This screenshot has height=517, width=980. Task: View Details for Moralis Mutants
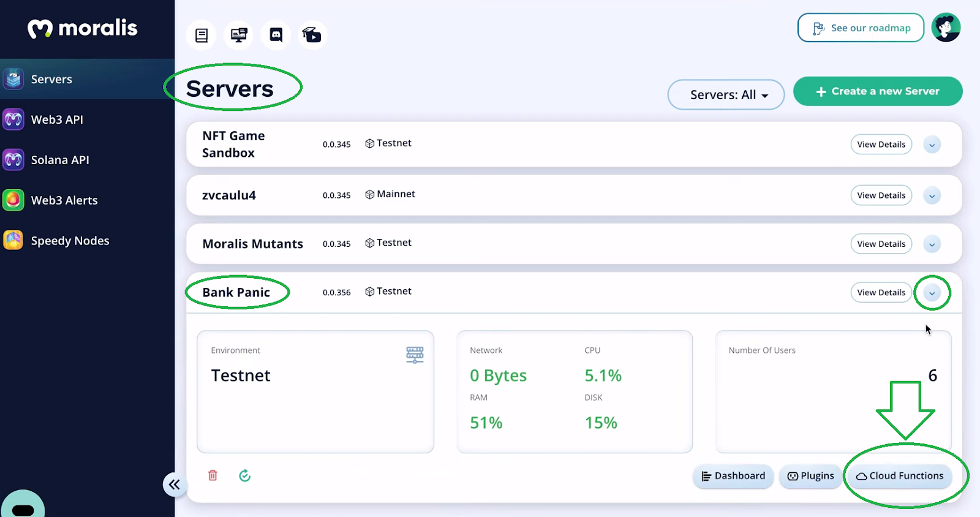point(881,244)
